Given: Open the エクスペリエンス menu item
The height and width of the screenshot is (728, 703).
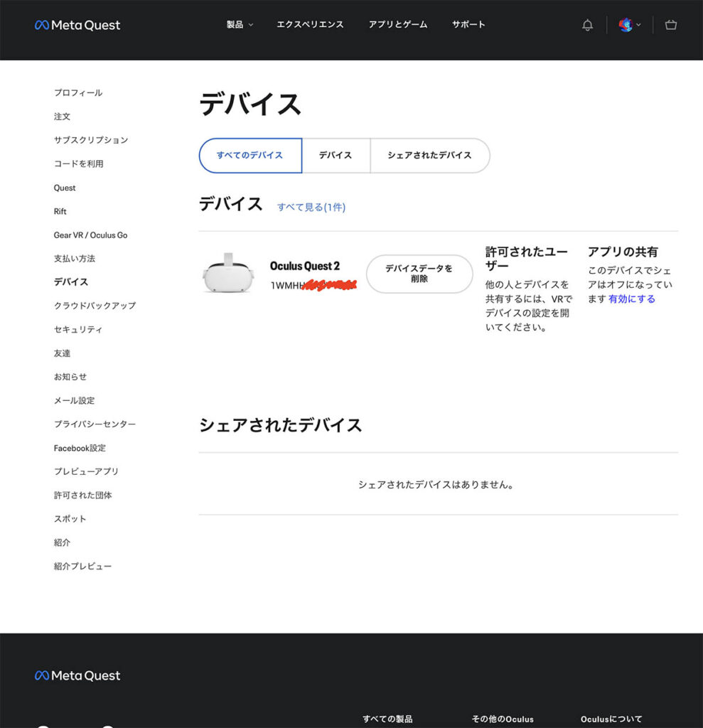Looking at the screenshot, I should (310, 25).
